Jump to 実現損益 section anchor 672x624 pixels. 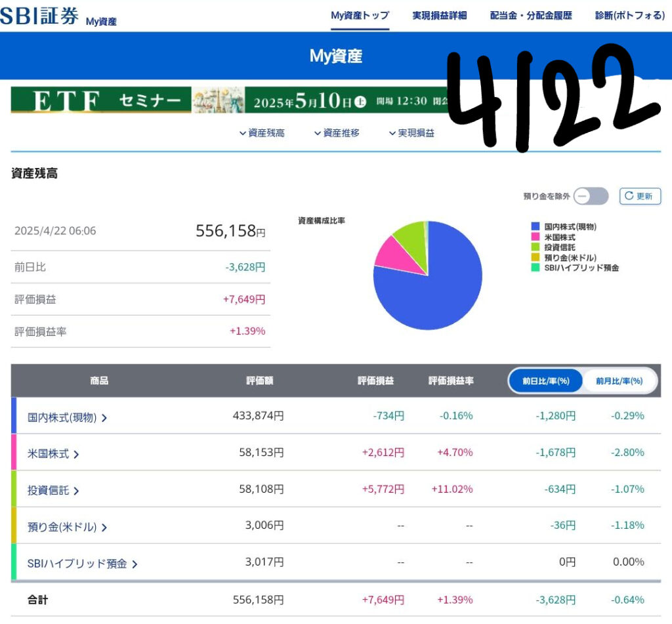(x=411, y=133)
